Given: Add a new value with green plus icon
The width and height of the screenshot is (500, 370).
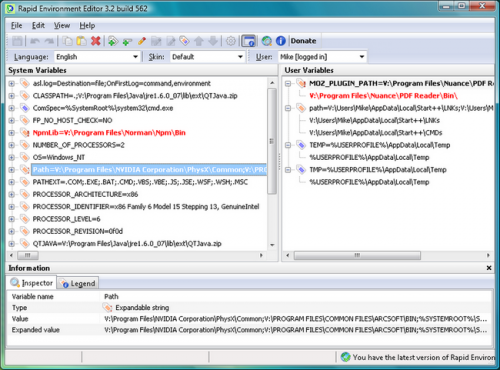Looking at the screenshot, I should (127, 41).
